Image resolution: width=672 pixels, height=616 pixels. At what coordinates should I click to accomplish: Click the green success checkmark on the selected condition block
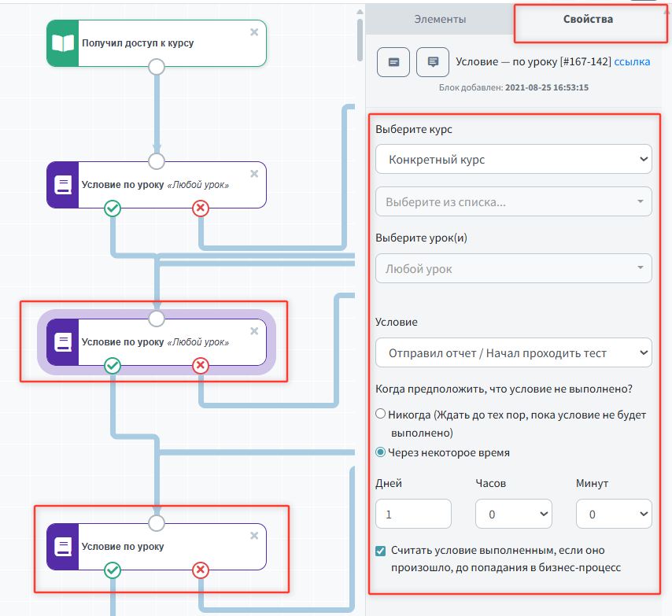[113, 365]
